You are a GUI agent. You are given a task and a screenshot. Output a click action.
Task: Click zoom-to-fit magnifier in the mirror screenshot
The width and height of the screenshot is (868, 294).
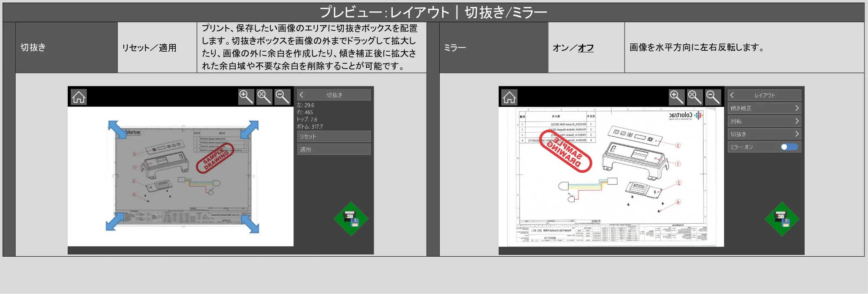(x=695, y=97)
